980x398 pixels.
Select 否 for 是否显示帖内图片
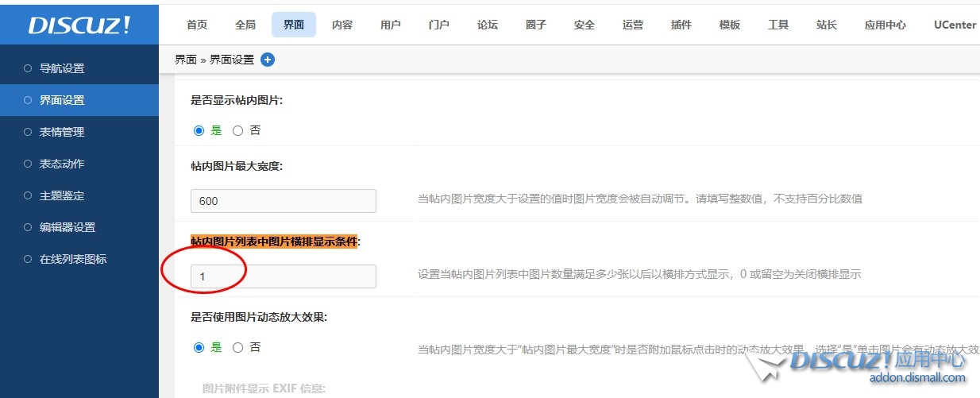(237, 130)
